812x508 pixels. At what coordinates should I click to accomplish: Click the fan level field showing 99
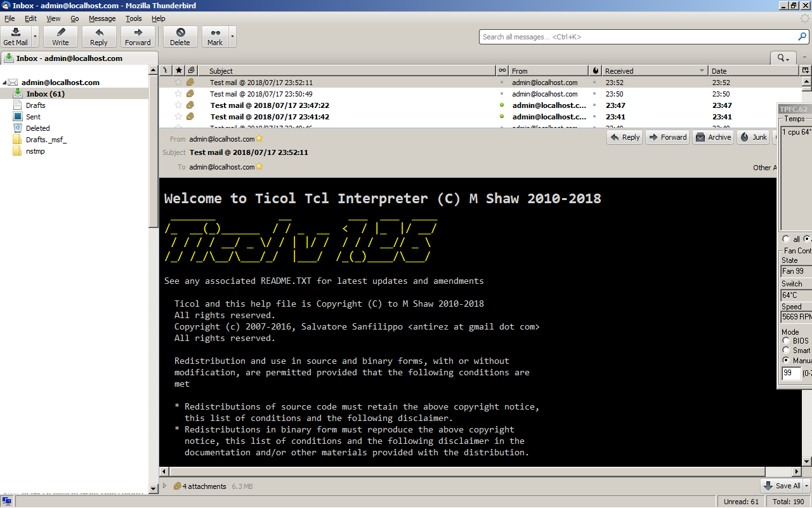791,373
